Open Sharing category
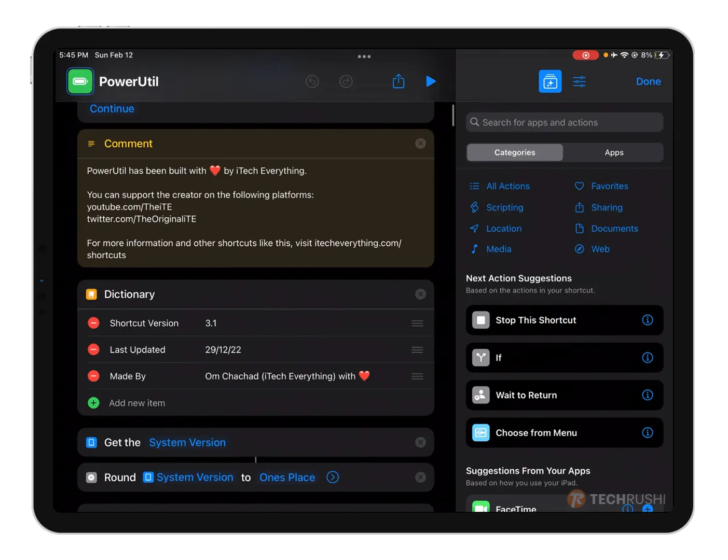Viewport: 728px width, 560px height. pyautogui.click(x=598, y=207)
